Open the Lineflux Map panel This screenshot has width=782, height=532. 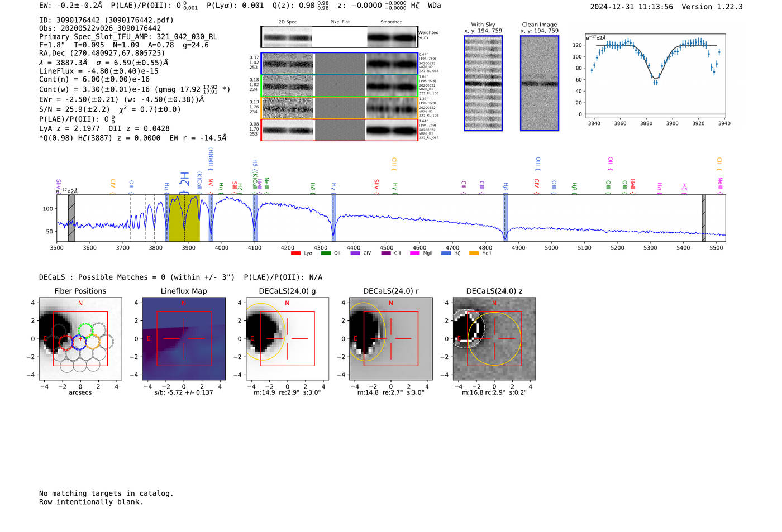tap(184, 339)
